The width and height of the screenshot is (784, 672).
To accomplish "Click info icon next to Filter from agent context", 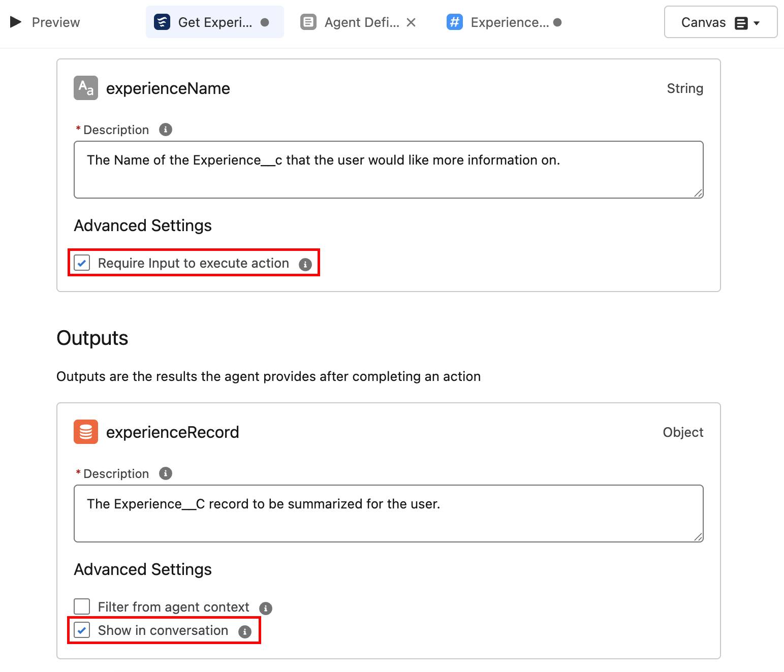I will [x=266, y=608].
